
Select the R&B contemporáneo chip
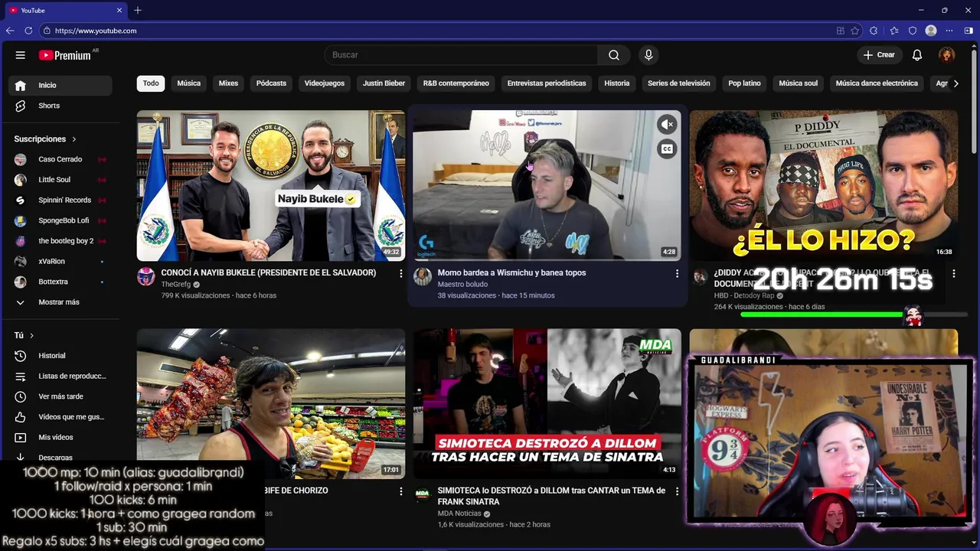(456, 83)
